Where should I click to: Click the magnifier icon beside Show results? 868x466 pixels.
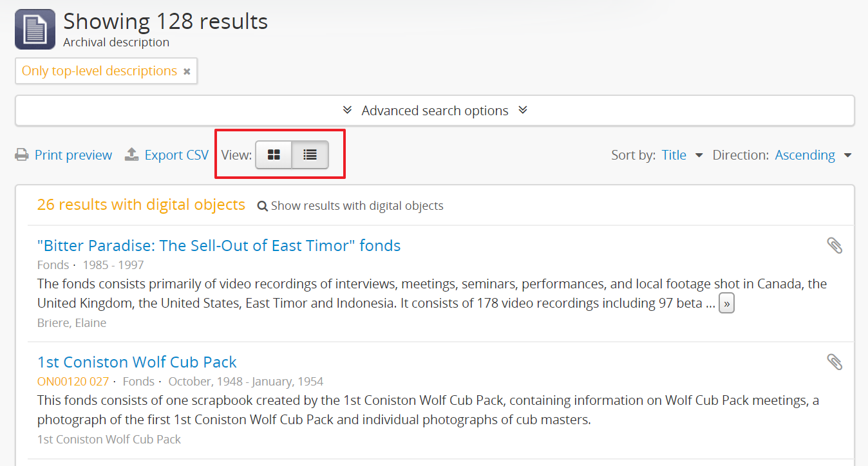(x=262, y=207)
